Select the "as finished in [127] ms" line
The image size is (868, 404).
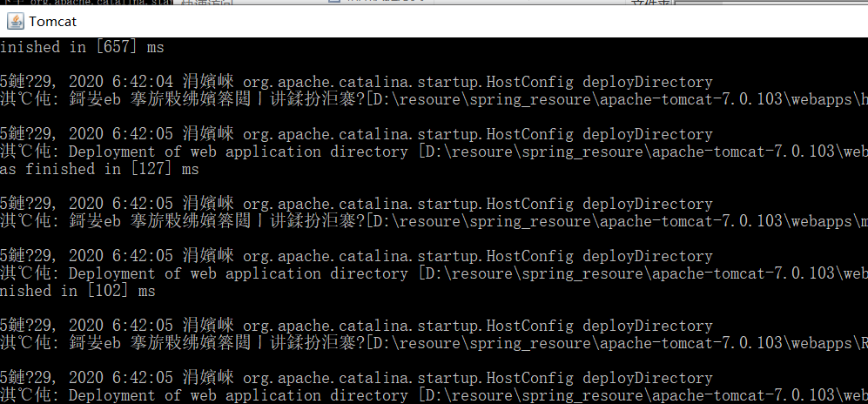click(x=99, y=169)
